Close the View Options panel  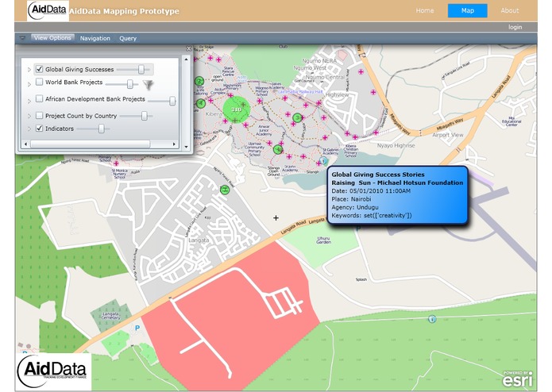(189, 48)
